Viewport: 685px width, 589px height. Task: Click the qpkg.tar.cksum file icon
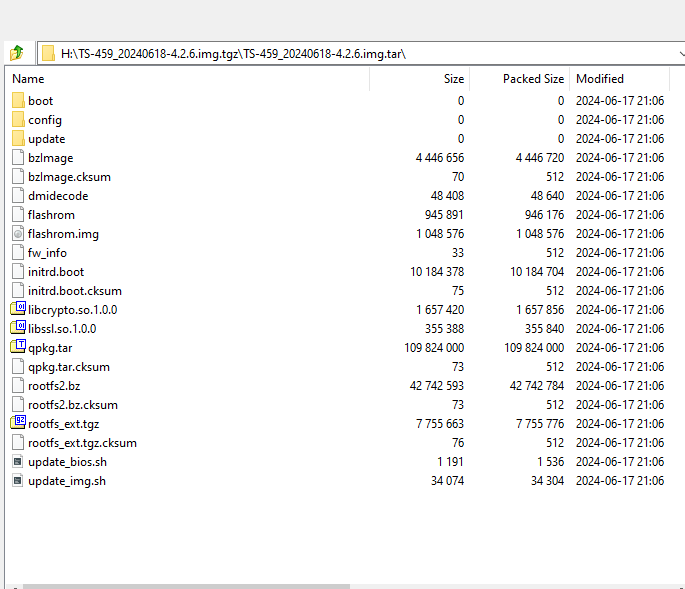pyautogui.click(x=18, y=367)
